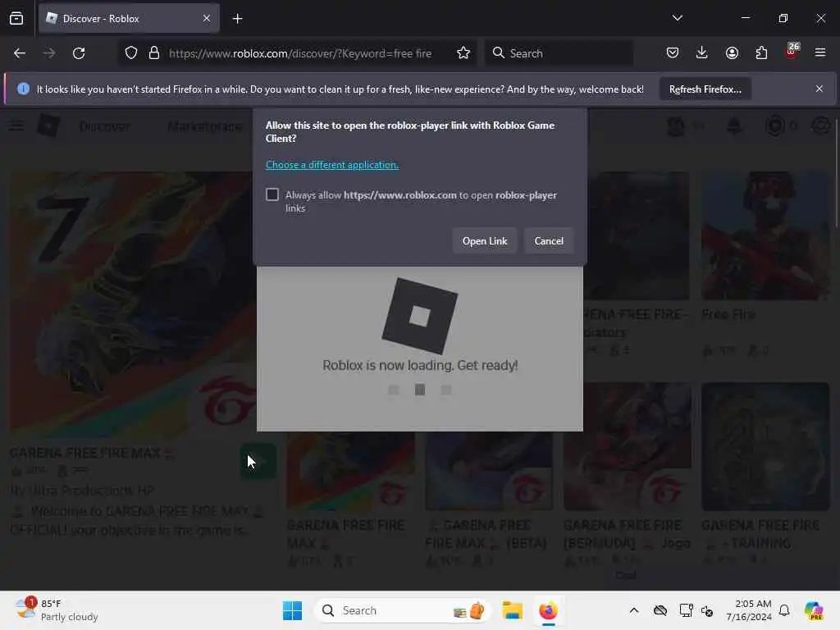Open the Windows notification bell
Viewport: 840px width, 630px height.
(x=784, y=610)
